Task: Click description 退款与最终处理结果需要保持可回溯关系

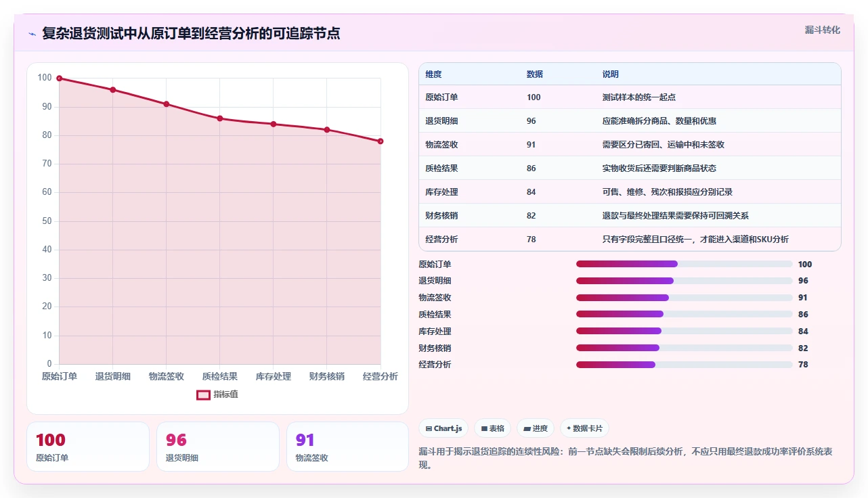Action: pos(676,216)
